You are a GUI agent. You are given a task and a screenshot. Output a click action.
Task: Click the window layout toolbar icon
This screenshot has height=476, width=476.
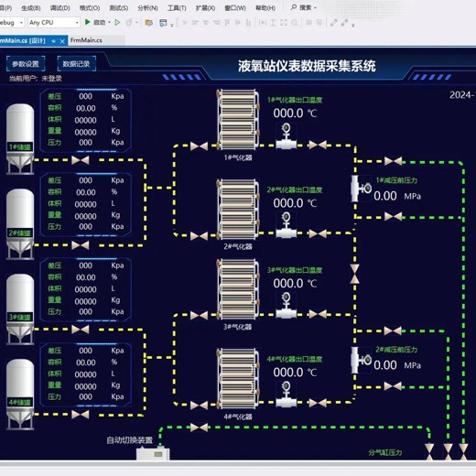coord(163,23)
